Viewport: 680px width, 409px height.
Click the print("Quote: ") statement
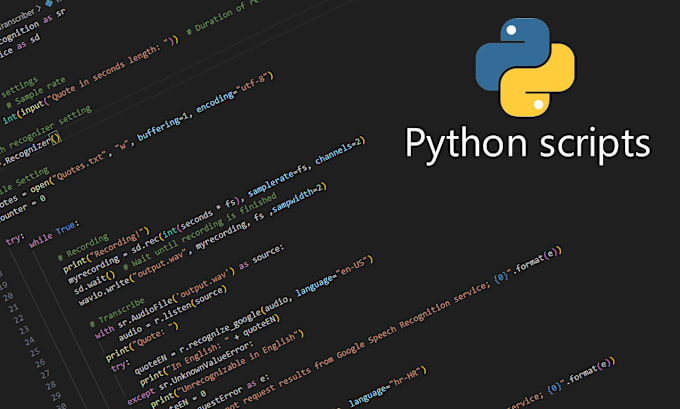[x=142, y=343]
